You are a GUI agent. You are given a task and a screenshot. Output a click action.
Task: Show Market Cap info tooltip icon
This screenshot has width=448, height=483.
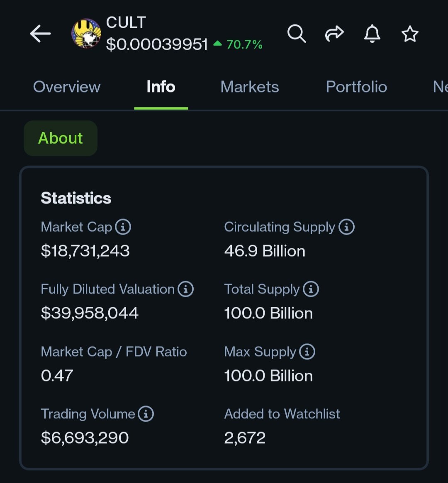[123, 227]
